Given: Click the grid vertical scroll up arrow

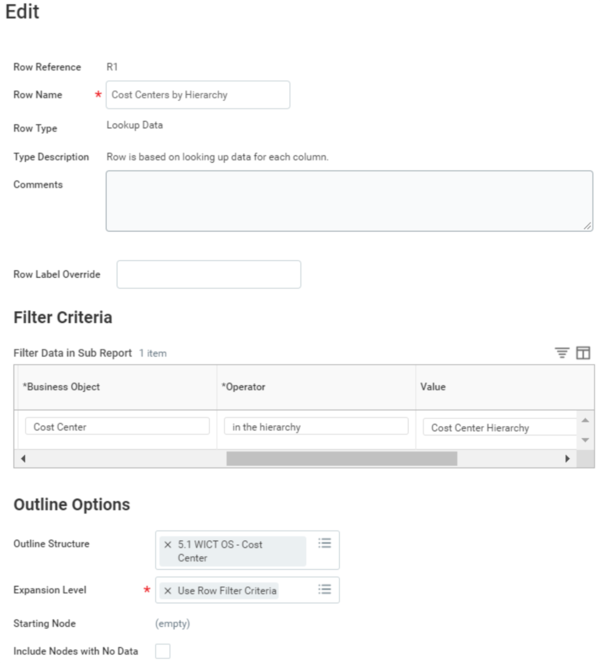Looking at the screenshot, I should point(586,420).
